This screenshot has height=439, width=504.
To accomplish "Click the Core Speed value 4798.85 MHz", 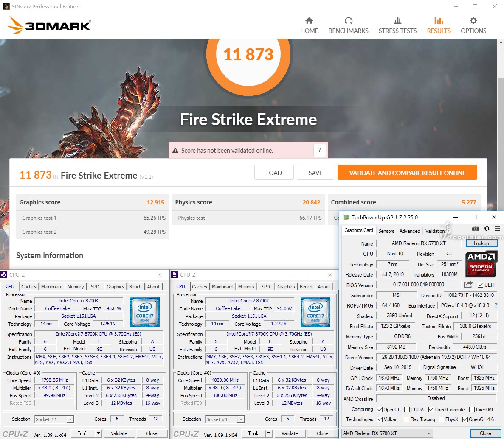I will click(x=54, y=380).
